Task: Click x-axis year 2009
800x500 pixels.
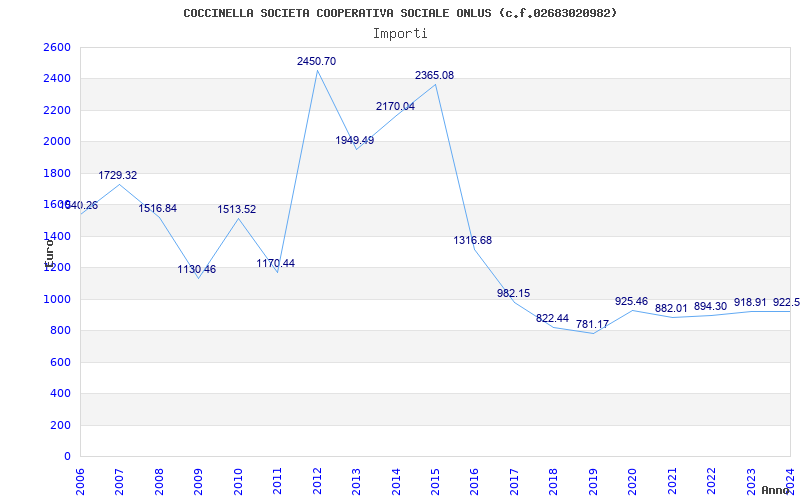Action: coord(198,482)
